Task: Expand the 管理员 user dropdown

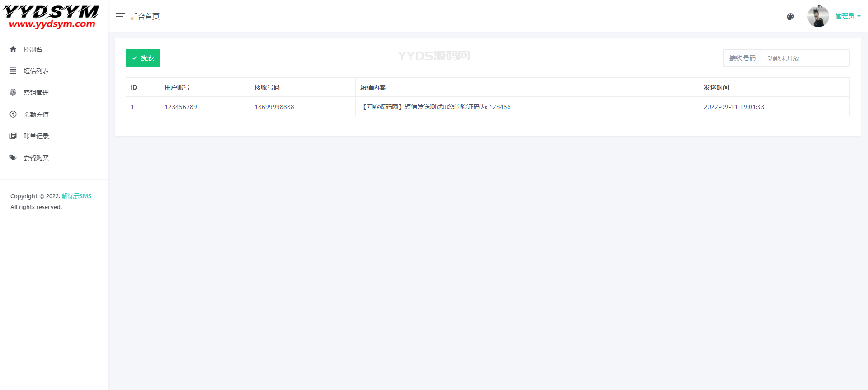Action: [848, 16]
